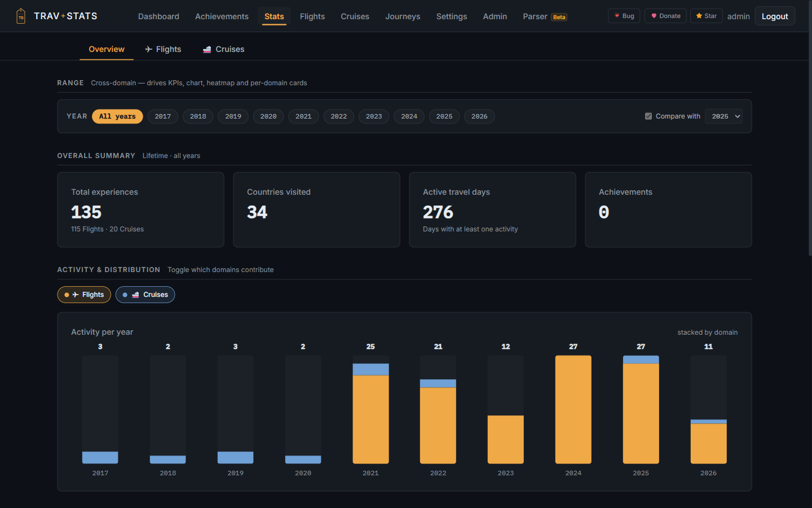Switch to the Overview sub-tab

pos(107,49)
